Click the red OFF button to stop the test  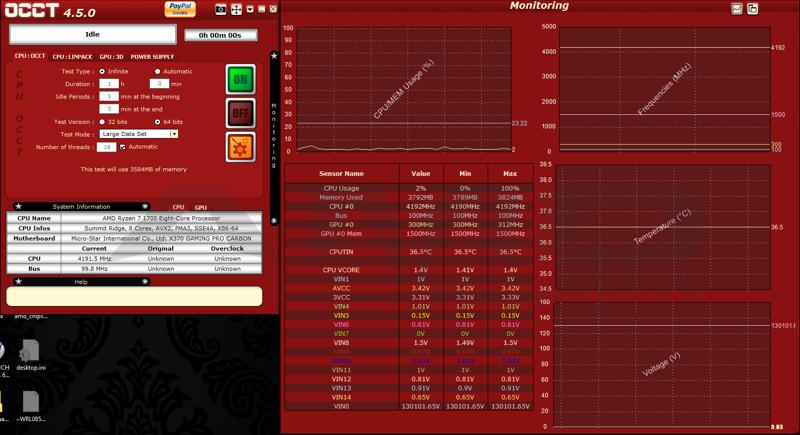point(241,113)
